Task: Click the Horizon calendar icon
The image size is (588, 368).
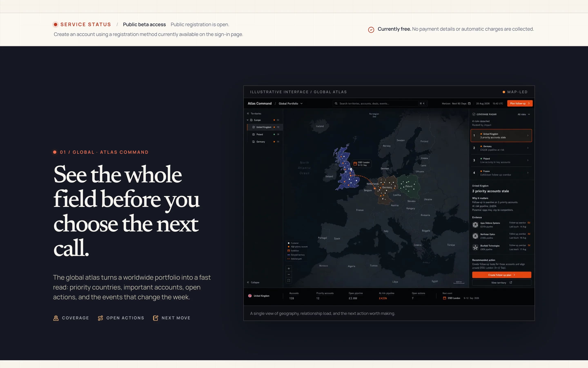Action: point(469,103)
